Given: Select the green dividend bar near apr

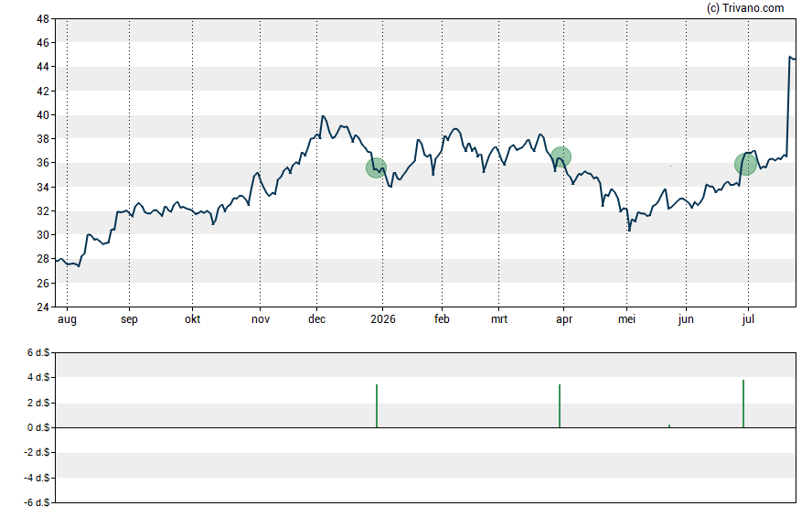Looking at the screenshot, I should tap(560, 405).
